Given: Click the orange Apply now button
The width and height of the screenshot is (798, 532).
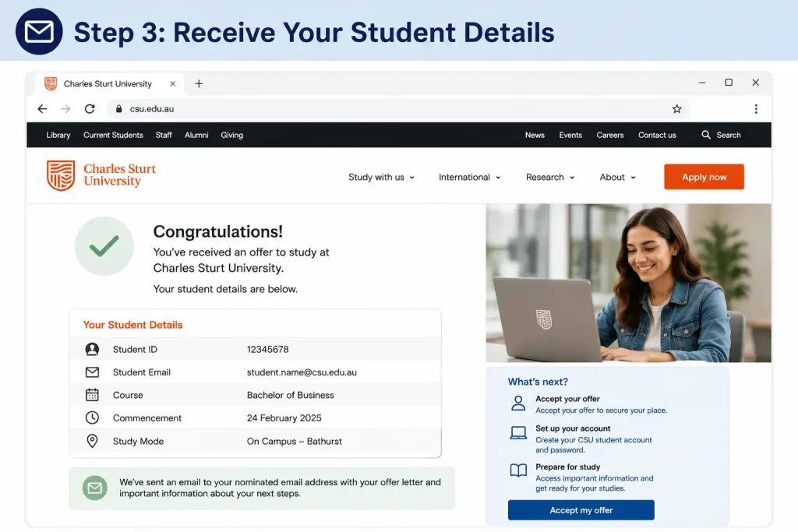Looking at the screenshot, I should (704, 177).
